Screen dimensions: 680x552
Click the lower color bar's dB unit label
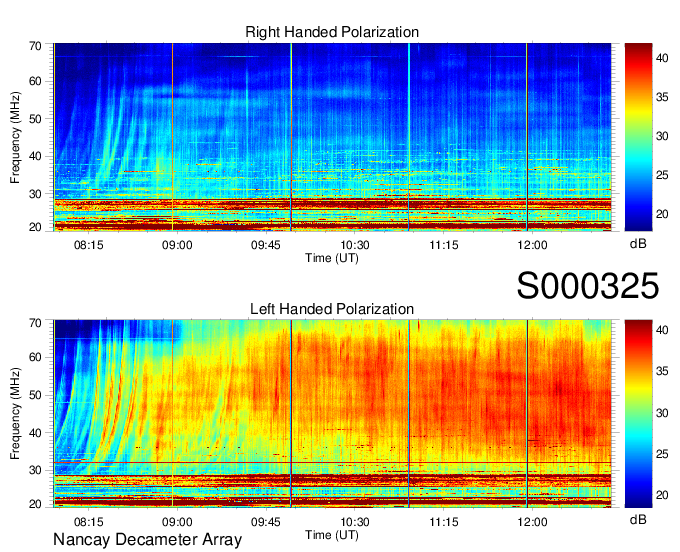[638, 519]
